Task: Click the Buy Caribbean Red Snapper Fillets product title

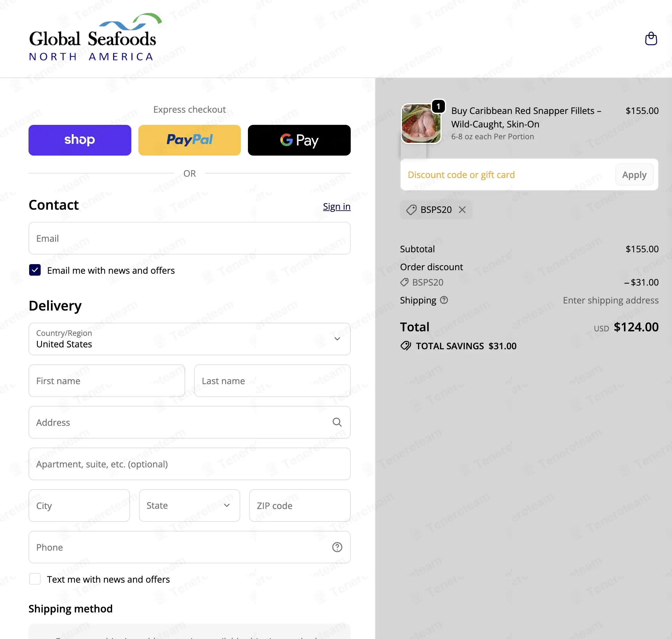Action: click(x=526, y=117)
